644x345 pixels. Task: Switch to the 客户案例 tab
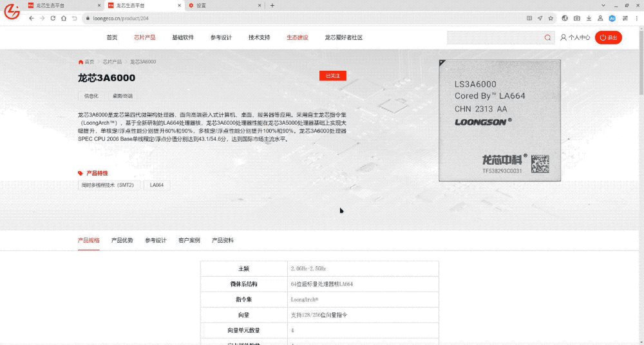[189, 240]
